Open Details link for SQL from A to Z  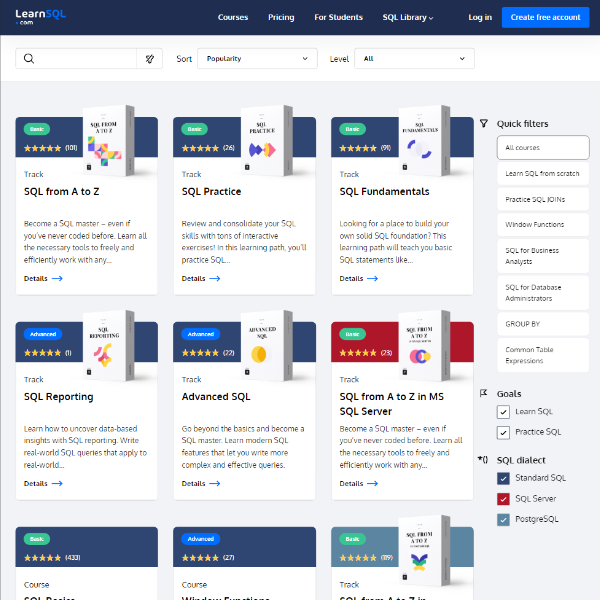(x=43, y=279)
